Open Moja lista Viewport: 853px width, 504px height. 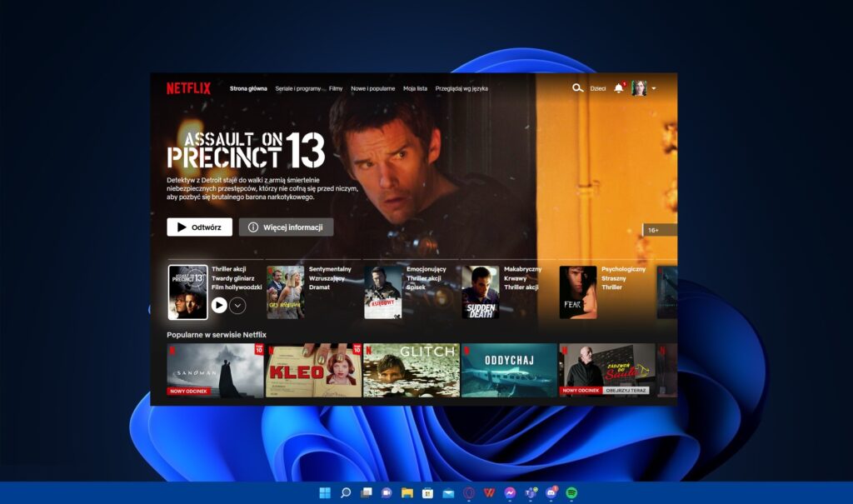click(415, 88)
